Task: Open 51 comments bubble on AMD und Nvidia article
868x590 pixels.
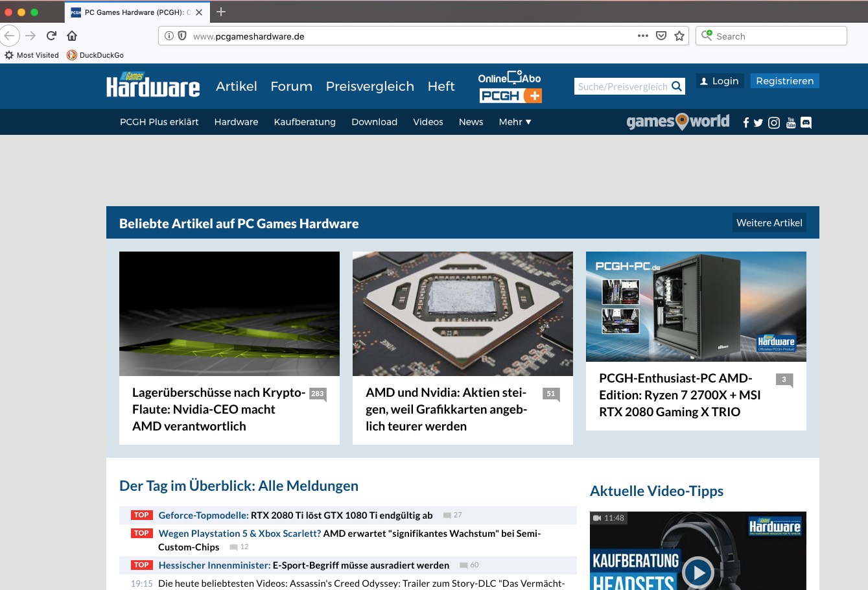Action: (x=551, y=394)
